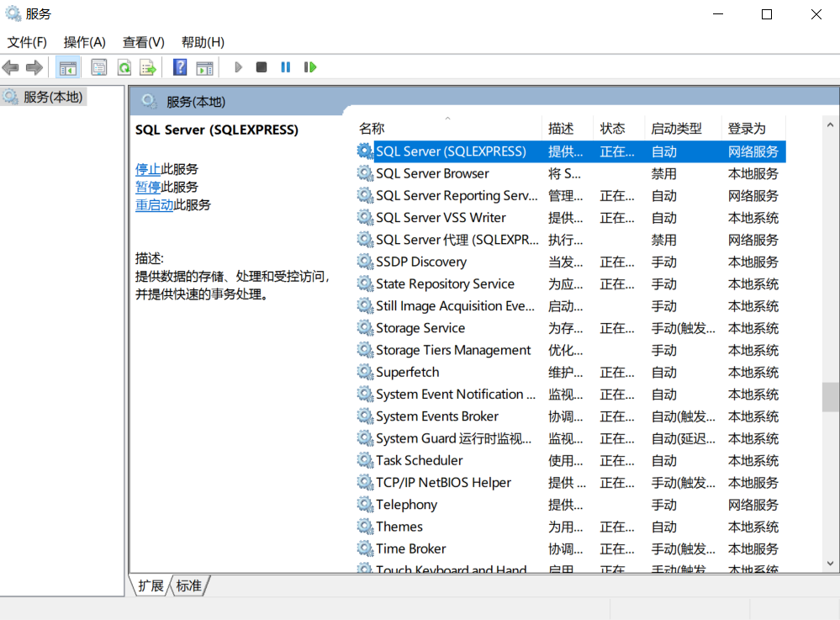Viewport: 840px width, 620px height.
Task: Toggle the console tree pane icon
Action: [x=68, y=66]
